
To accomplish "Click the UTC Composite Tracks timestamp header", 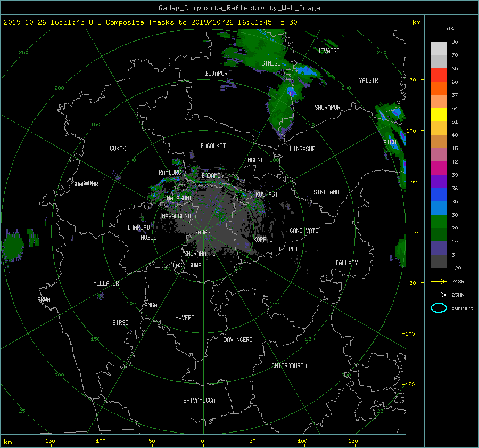I will point(150,22).
